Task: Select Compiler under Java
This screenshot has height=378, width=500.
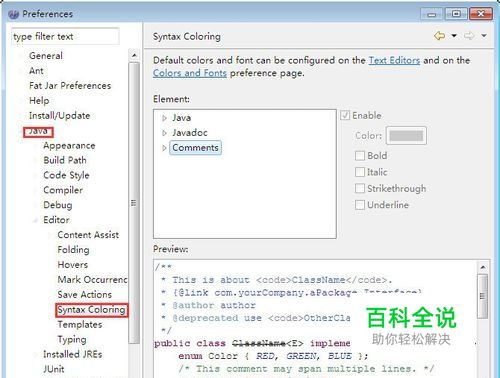Action: point(63,190)
